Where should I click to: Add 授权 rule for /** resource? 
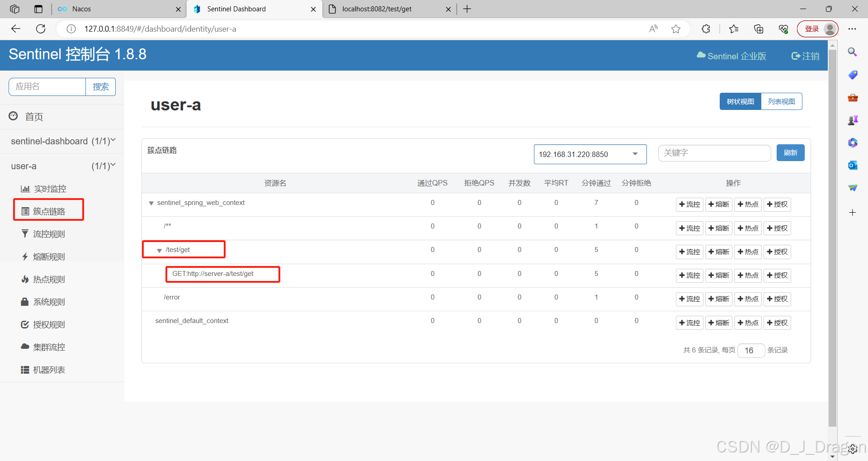777,228
